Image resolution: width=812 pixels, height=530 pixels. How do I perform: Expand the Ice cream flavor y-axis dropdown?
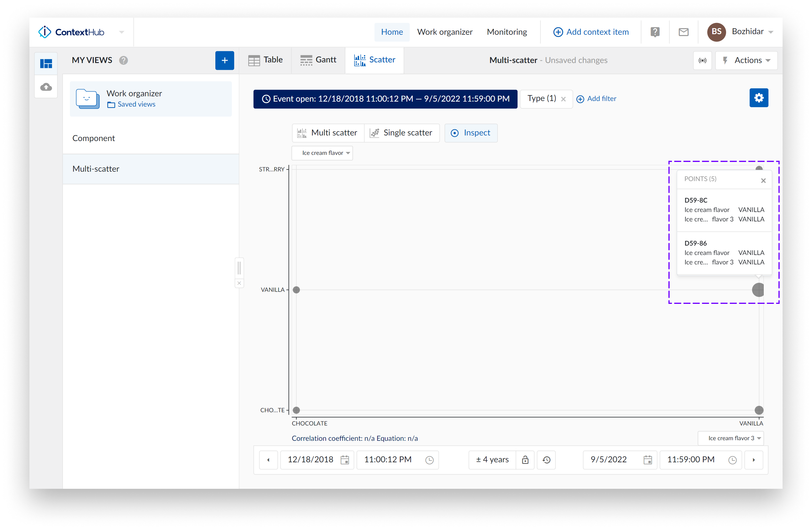322,153
